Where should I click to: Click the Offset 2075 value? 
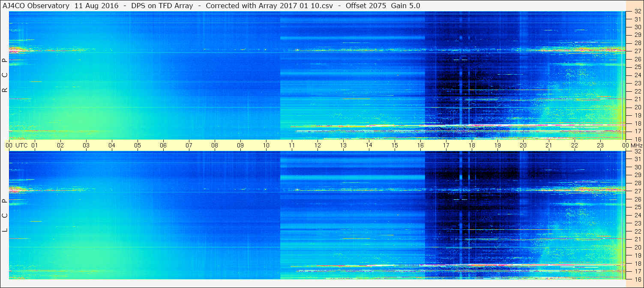tap(366, 6)
